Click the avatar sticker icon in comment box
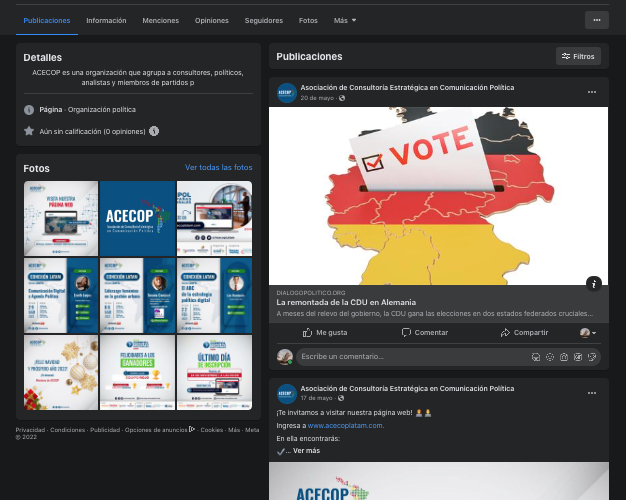Screen dimensions: 626x500 tap(536, 357)
